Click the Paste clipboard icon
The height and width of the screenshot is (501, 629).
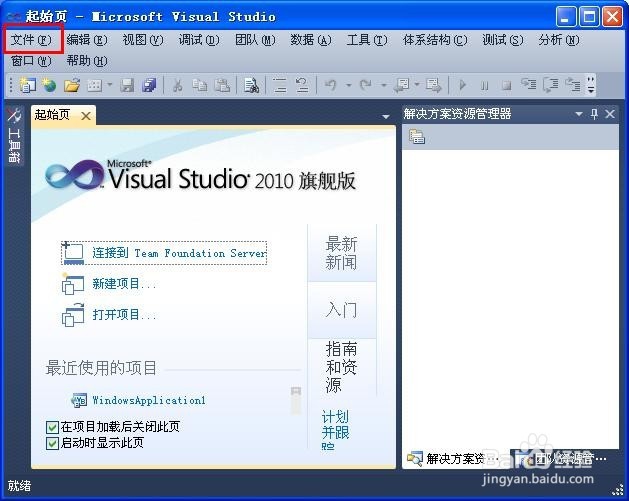[222, 85]
